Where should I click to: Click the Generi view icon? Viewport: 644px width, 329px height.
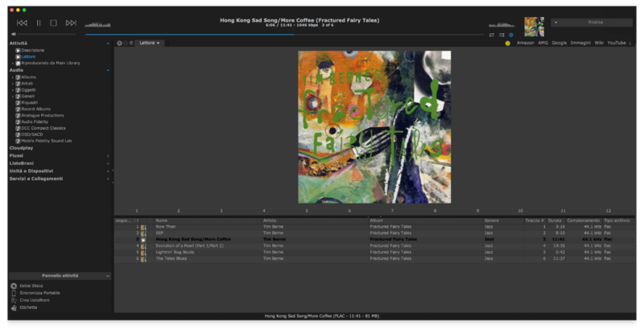point(18,97)
